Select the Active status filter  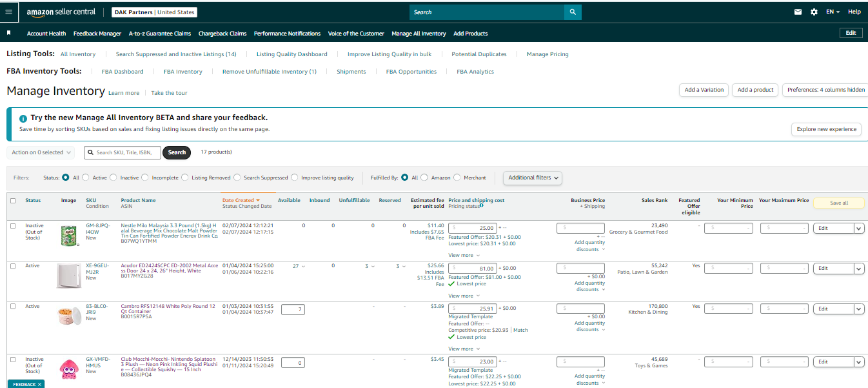(x=86, y=178)
